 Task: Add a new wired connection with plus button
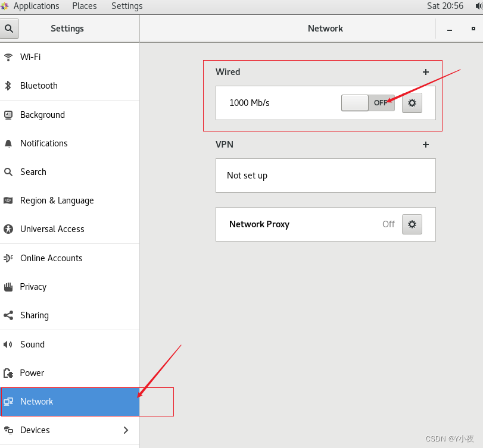tap(426, 71)
